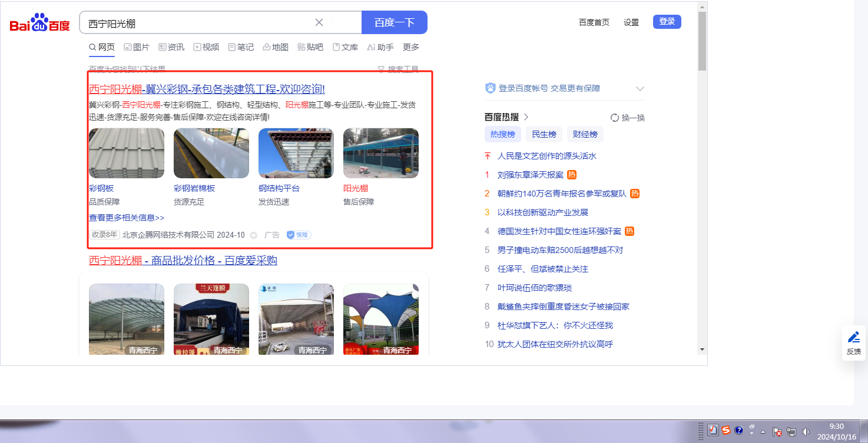Click the network connection tray icon
The image size is (868, 443).
791,431
